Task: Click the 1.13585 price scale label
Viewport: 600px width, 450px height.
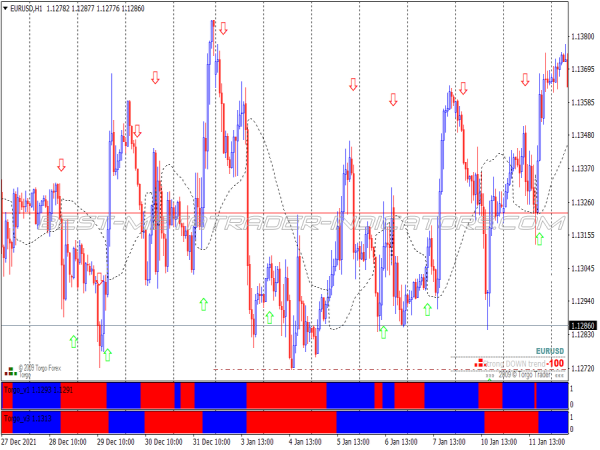Action: pyautogui.click(x=582, y=103)
